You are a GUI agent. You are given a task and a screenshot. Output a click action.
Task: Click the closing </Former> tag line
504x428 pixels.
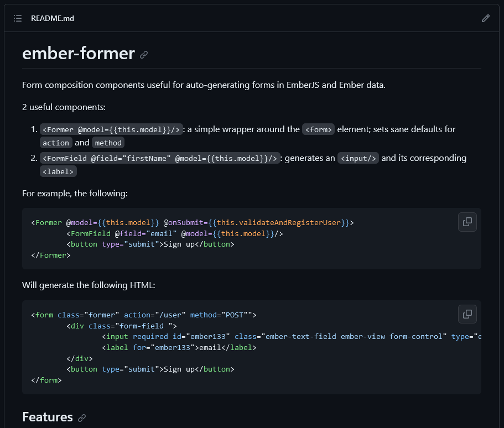51,255
